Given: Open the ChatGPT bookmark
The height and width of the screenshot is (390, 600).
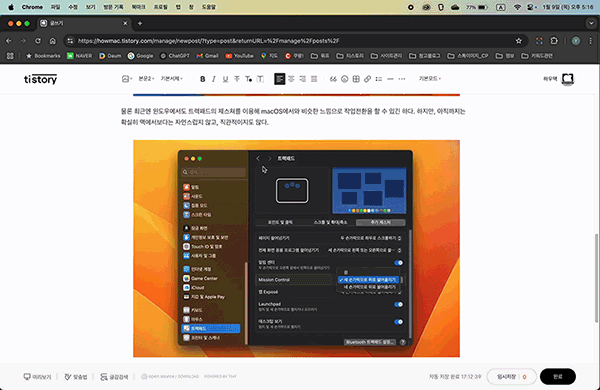Looking at the screenshot, I should (175, 56).
